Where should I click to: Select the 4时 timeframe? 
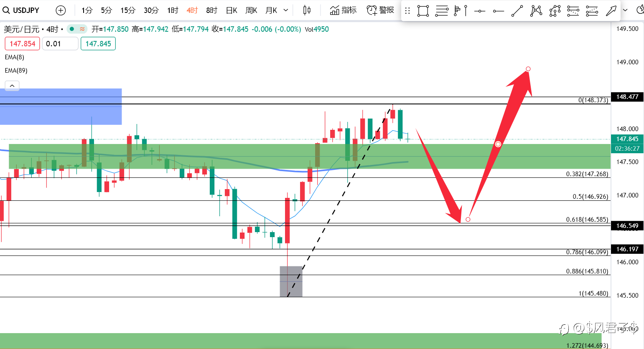pos(192,10)
